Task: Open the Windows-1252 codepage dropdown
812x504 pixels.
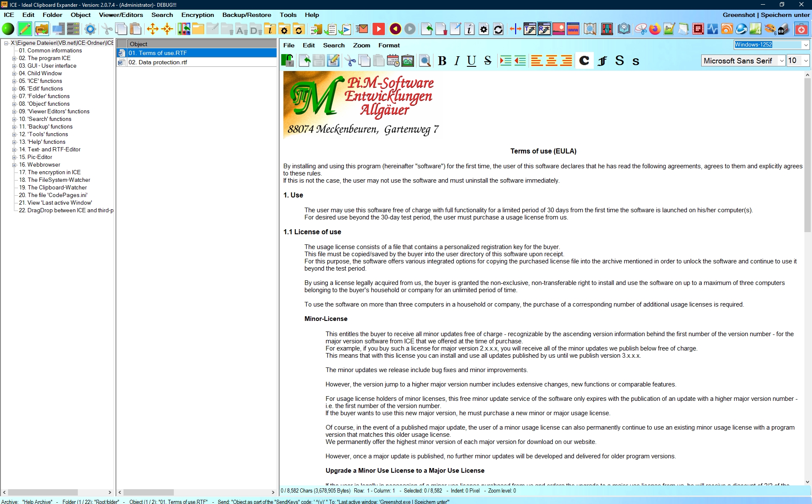Action: click(806, 45)
